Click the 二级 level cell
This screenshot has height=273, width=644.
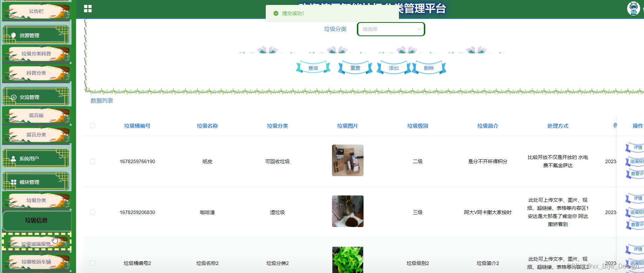click(418, 161)
